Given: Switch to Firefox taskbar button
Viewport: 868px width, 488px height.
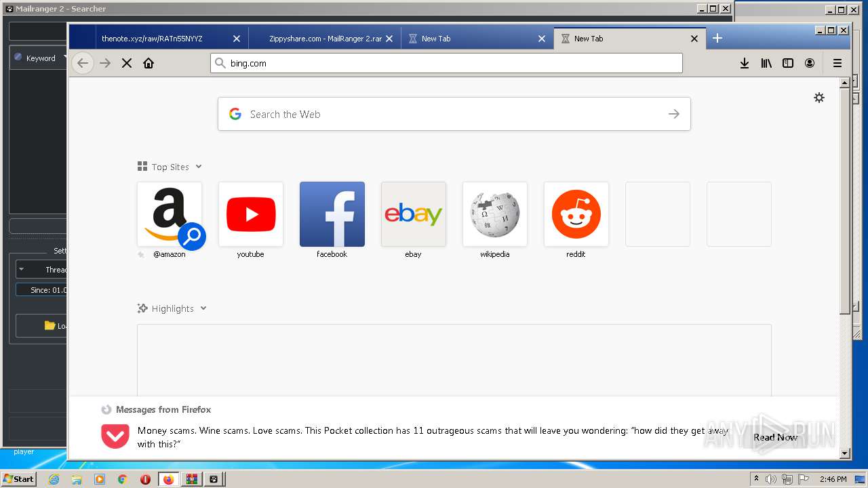Looking at the screenshot, I should 168,479.
